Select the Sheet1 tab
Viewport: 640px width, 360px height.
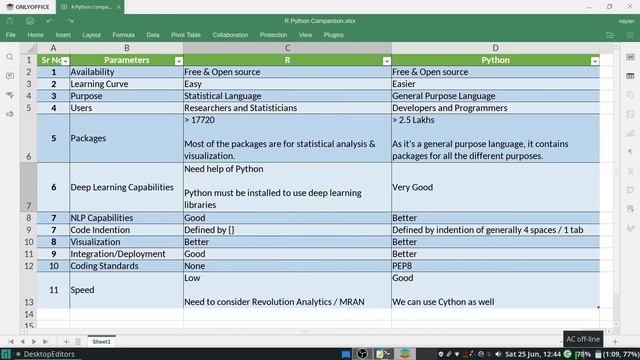101,342
